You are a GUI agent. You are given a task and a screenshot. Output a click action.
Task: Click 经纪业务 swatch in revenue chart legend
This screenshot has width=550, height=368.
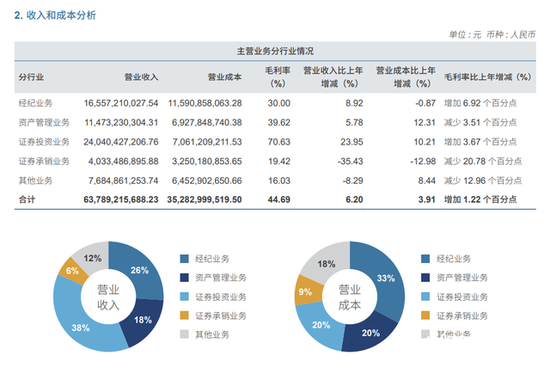(x=185, y=259)
